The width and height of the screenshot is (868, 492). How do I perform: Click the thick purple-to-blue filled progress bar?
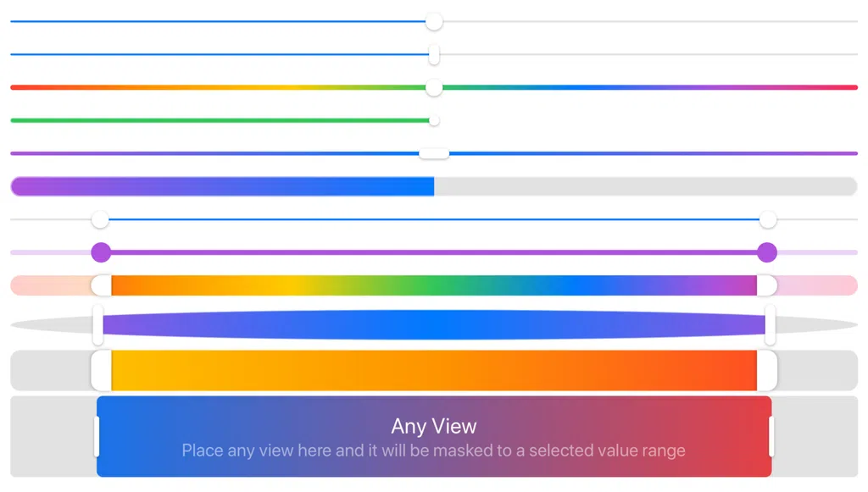click(x=222, y=186)
